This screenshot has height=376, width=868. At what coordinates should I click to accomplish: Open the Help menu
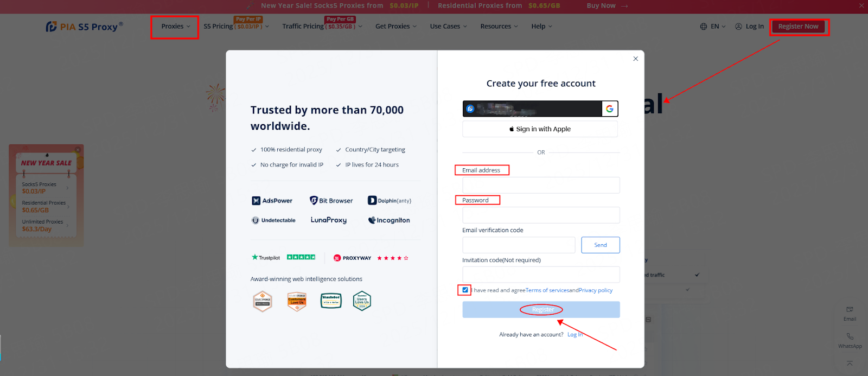(541, 27)
